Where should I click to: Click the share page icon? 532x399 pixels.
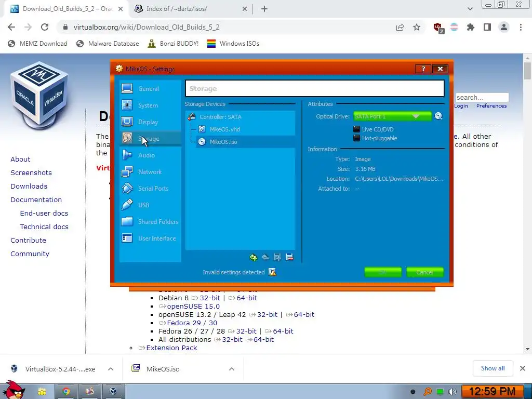click(x=400, y=27)
